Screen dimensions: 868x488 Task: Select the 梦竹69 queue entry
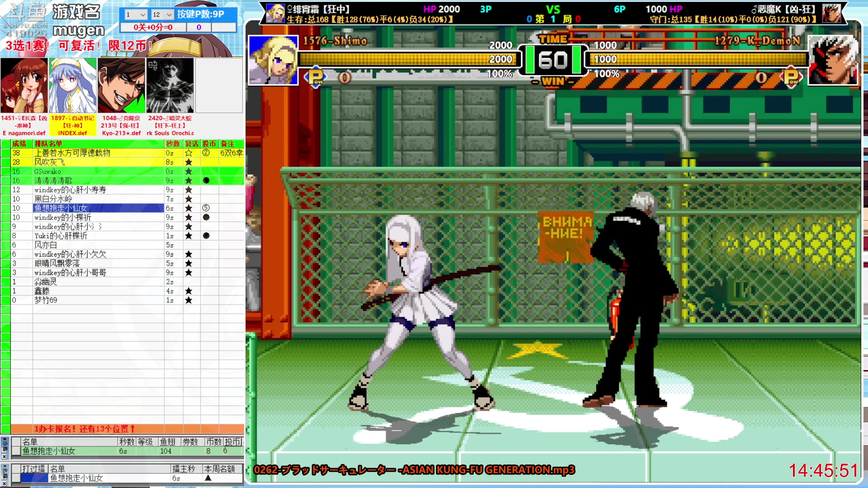pos(99,300)
